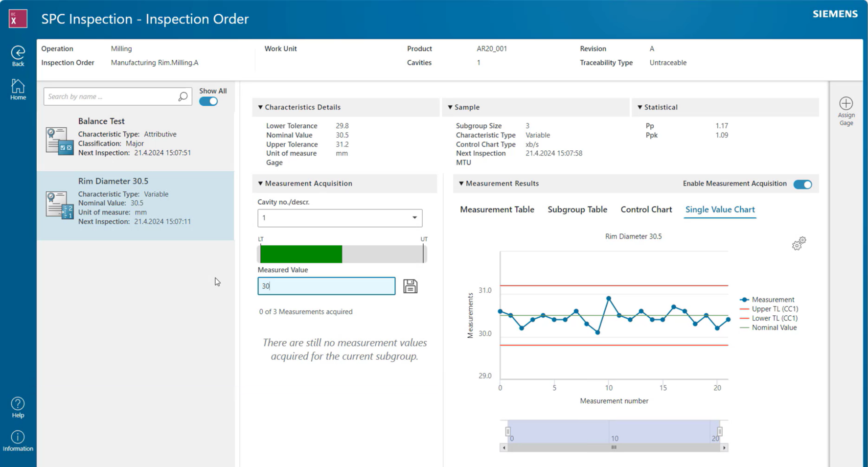This screenshot has height=467, width=868.
Task: Switch to the Control Chart tab
Action: pos(646,210)
